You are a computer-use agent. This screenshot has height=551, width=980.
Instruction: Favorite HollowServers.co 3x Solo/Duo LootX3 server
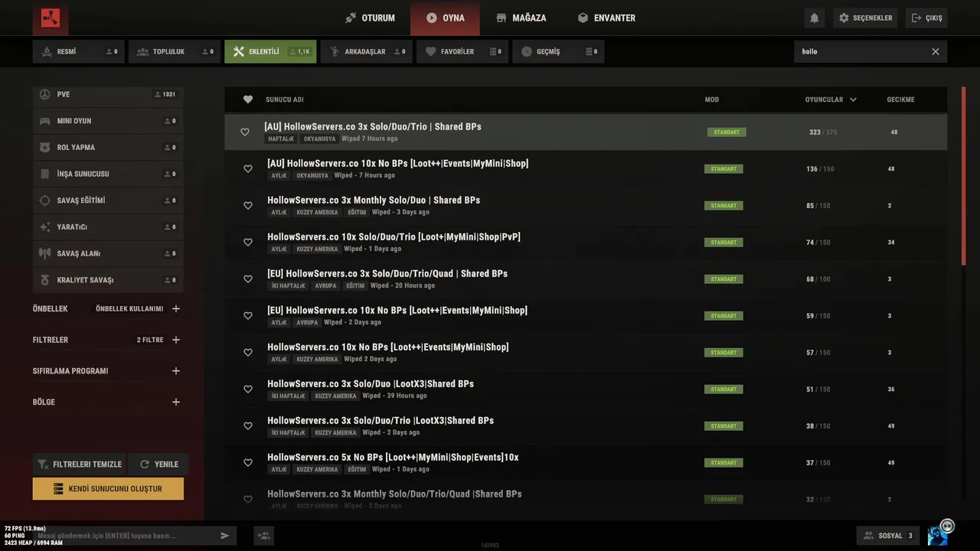(248, 390)
